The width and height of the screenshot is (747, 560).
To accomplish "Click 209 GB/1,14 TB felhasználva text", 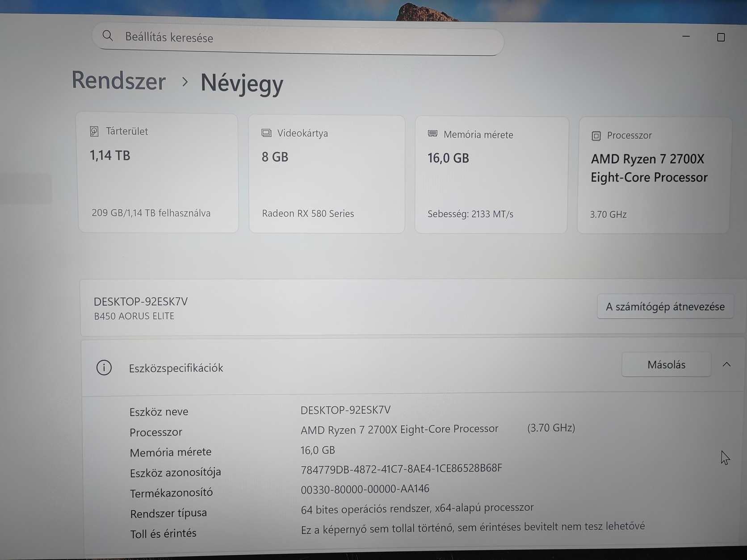I will 151,213.
